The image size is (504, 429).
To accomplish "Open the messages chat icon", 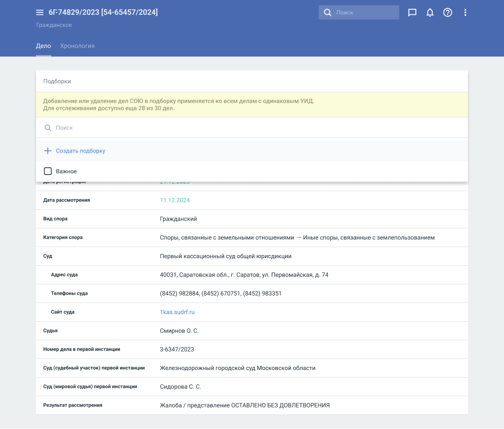I will tap(412, 12).
